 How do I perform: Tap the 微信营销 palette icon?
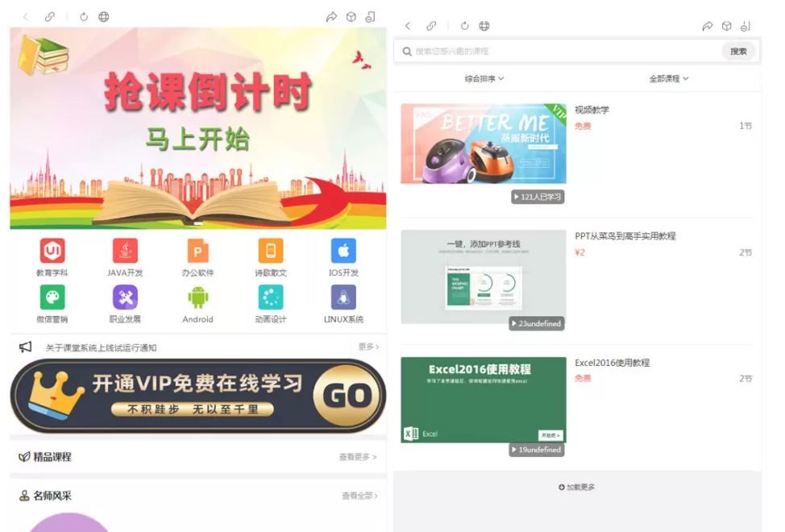click(x=52, y=297)
